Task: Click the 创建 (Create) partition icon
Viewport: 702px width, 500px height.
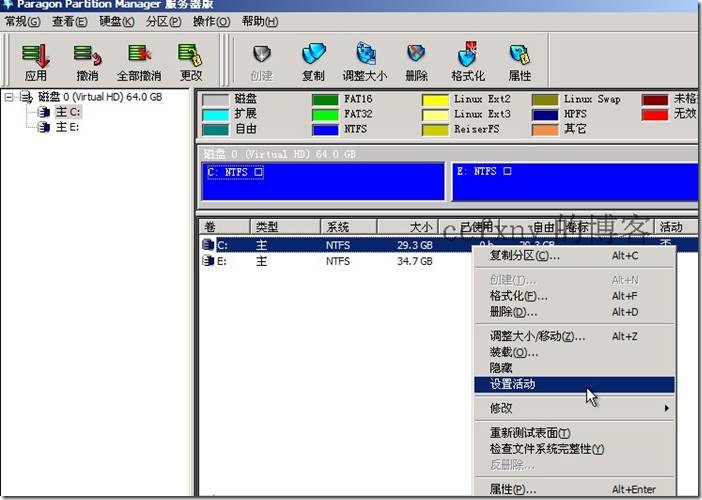Action: (x=261, y=55)
